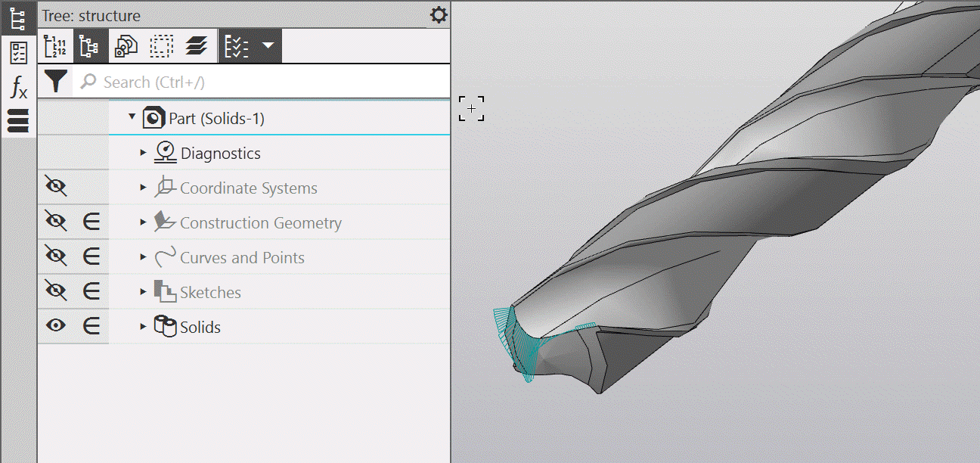This screenshot has height=463, width=980.
Task: Click the stacked layers sidebar icon
Action: point(18,121)
